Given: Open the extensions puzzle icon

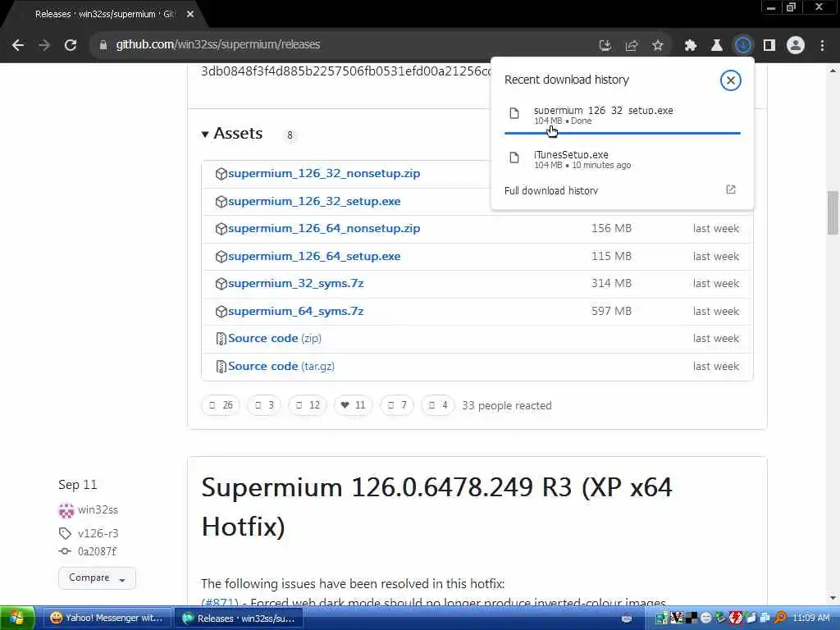Looking at the screenshot, I should (691, 46).
